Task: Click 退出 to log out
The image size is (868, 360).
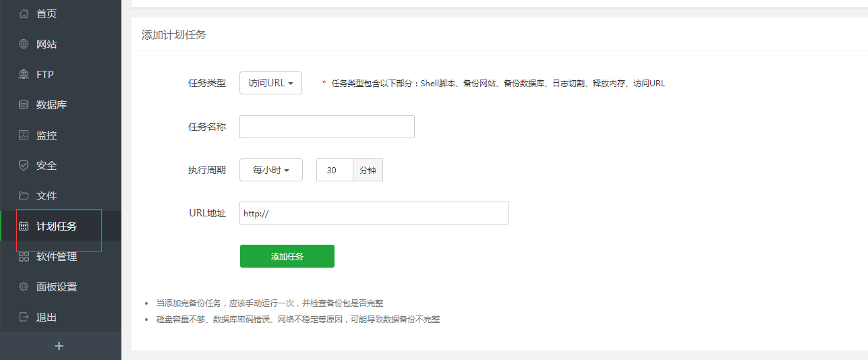Action: click(x=61, y=317)
